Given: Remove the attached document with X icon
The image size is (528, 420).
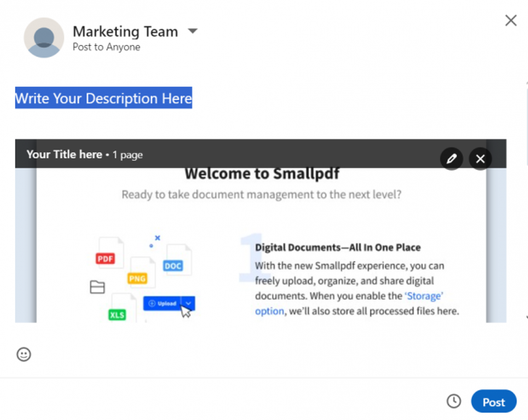Looking at the screenshot, I should coord(480,159).
